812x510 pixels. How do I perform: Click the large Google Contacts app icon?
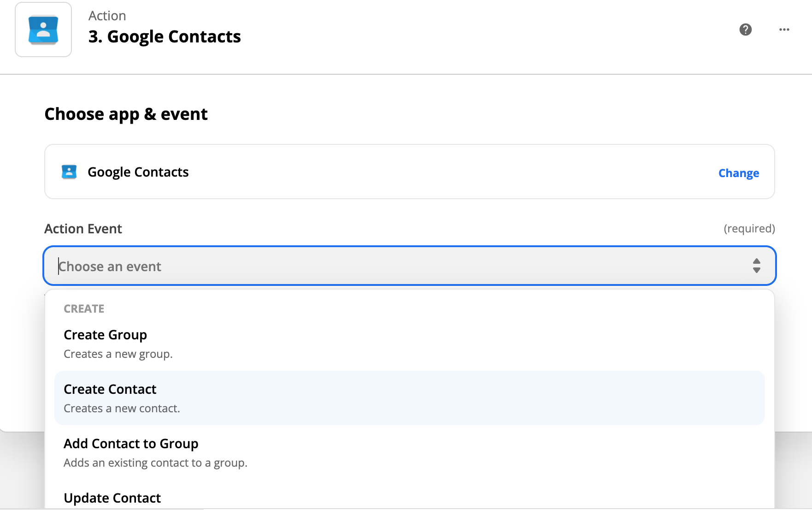click(43, 30)
